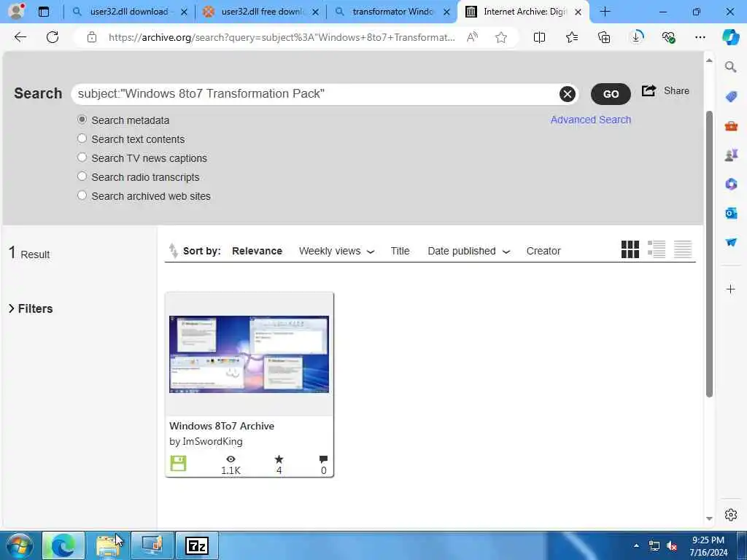Open the Windows Start orb
747x560 pixels.
[x=20, y=545]
